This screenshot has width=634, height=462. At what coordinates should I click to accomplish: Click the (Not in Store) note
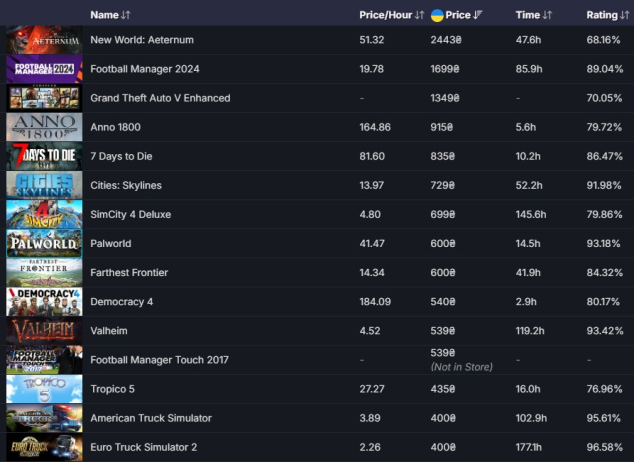pos(462,367)
